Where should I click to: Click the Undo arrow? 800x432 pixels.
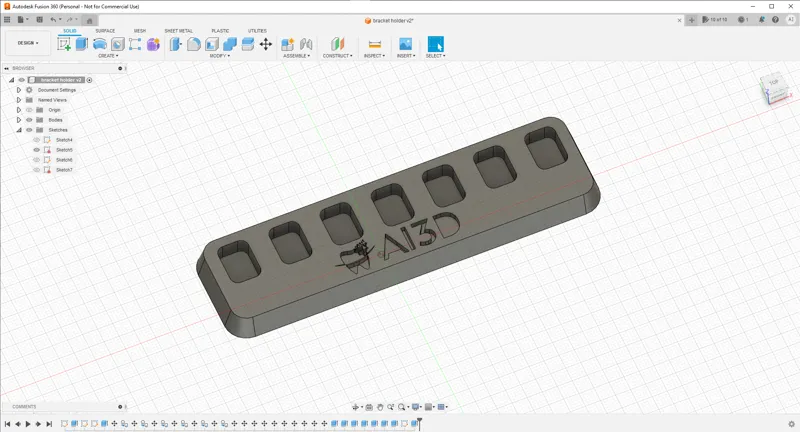(53, 20)
